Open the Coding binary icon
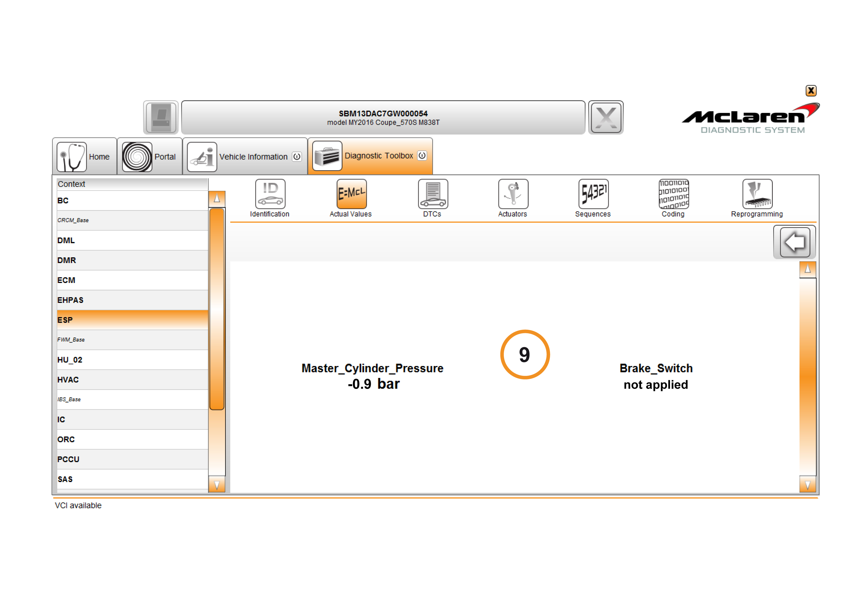Screen dimensions: 868x602 click(x=673, y=194)
